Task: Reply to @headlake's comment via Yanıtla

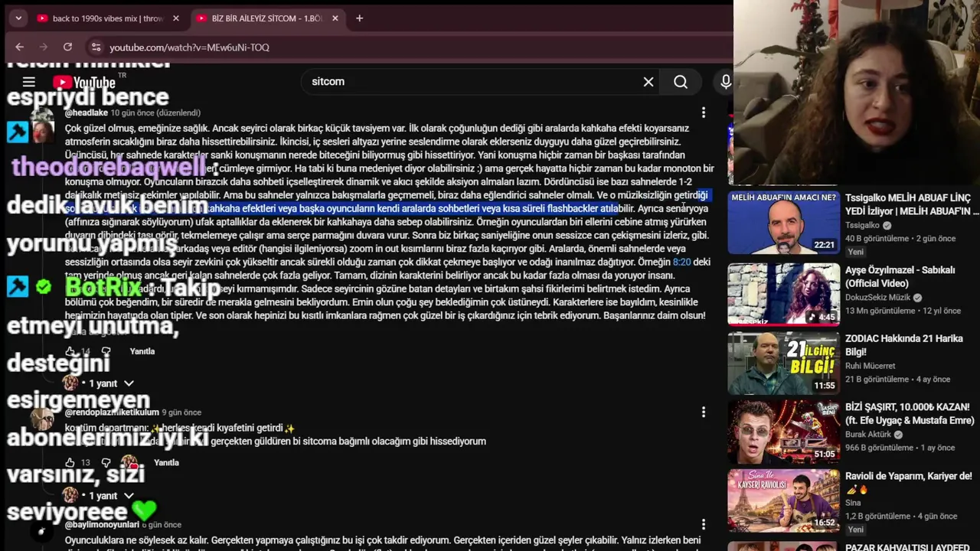Action: (142, 351)
